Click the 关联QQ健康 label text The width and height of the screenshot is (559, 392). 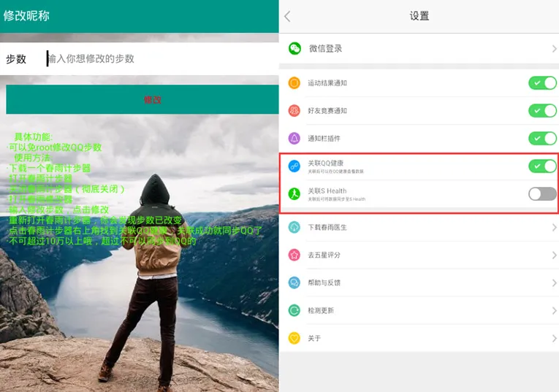pyautogui.click(x=325, y=163)
